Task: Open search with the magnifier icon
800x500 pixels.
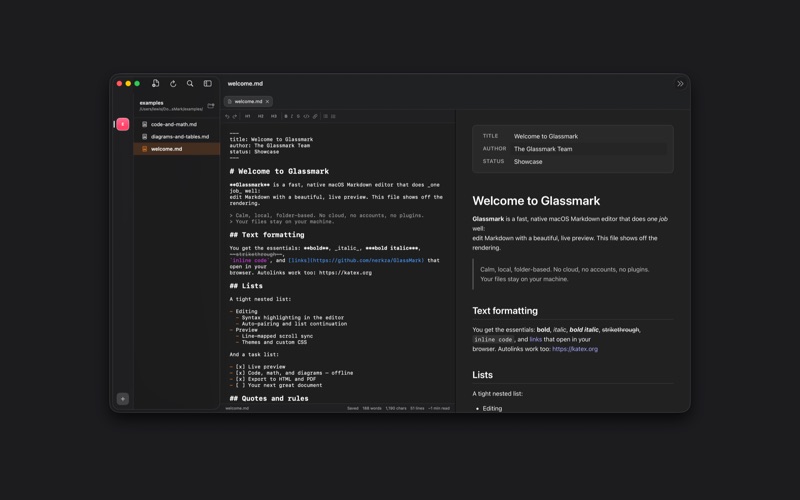Action: 190,84
